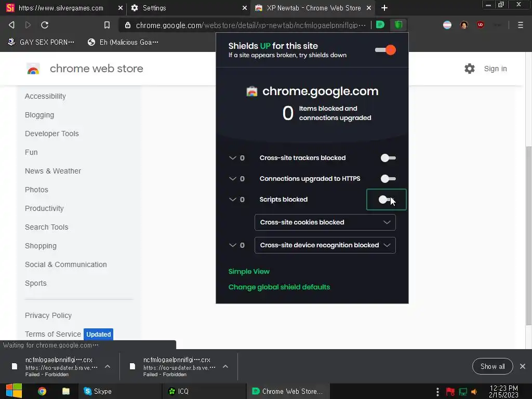
Task: Open the Cross-site cookies blocked dropdown
Action: (325, 222)
